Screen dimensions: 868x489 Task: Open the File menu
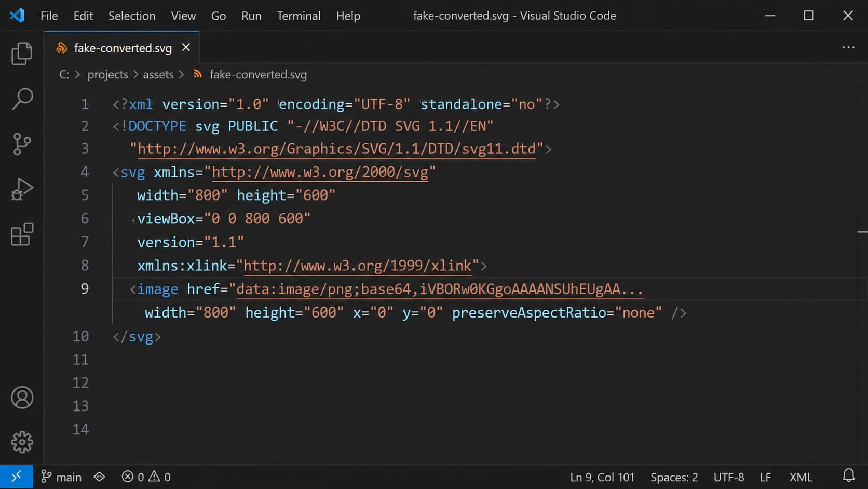click(49, 16)
